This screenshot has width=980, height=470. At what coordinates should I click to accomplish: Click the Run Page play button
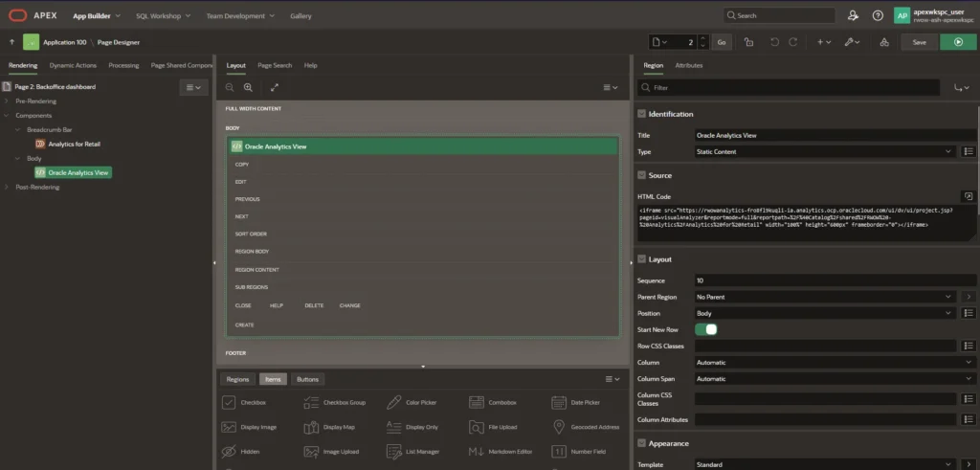[x=951, y=42]
